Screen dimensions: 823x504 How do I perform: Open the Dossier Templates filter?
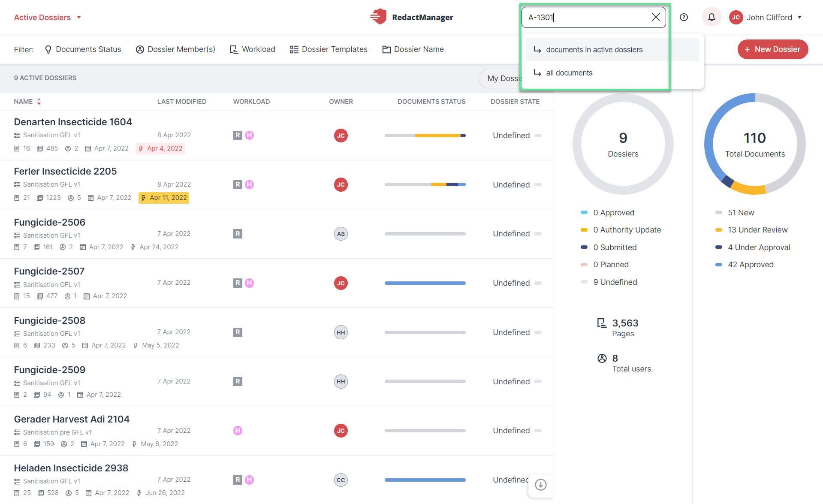click(x=329, y=49)
